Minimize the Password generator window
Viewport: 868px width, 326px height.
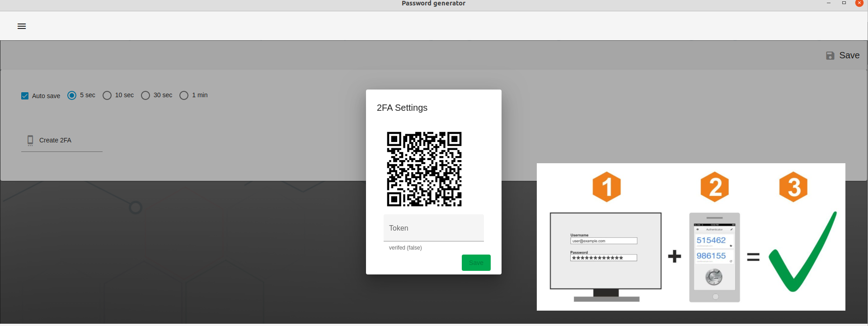[x=829, y=3]
